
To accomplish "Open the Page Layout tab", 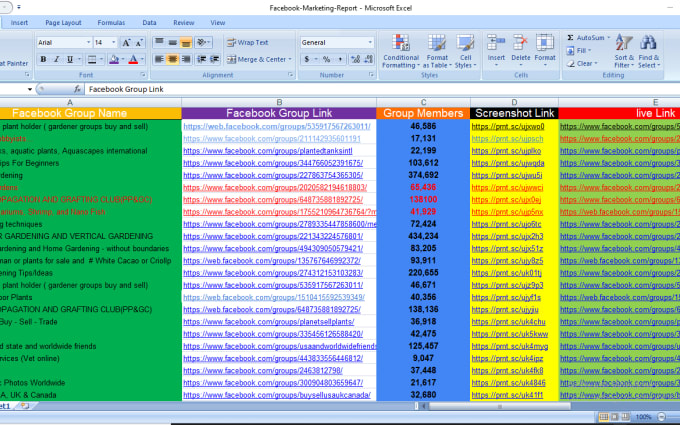I will (x=63, y=23).
